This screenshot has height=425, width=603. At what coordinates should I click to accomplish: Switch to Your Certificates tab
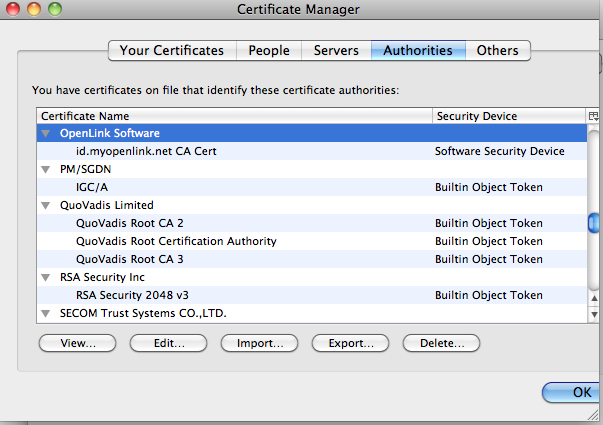[172, 50]
